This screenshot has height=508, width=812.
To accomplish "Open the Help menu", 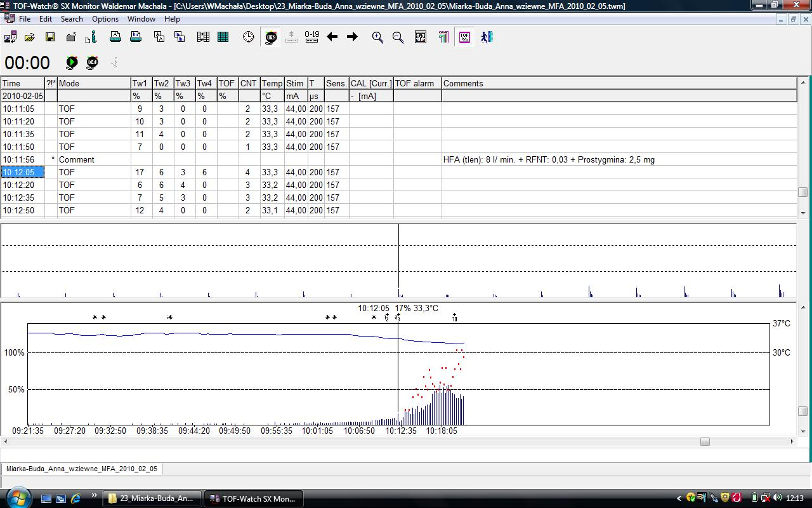I will click(172, 19).
